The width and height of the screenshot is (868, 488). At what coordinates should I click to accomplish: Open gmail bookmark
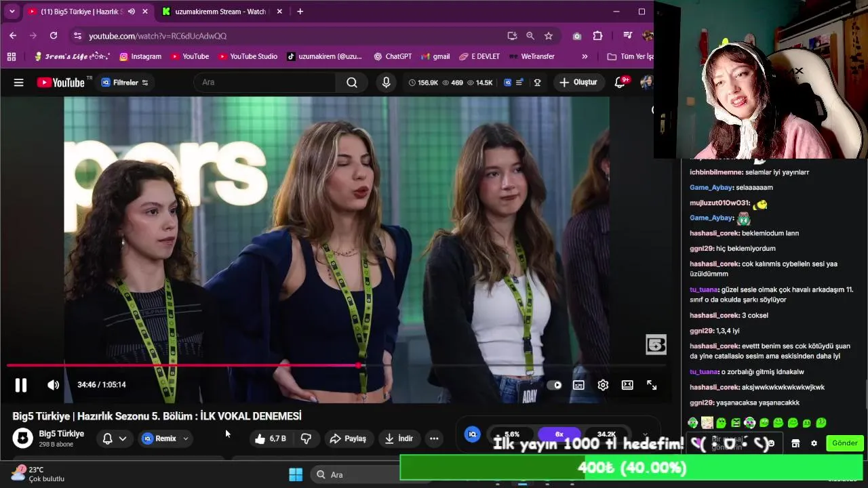[x=435, y=56]
